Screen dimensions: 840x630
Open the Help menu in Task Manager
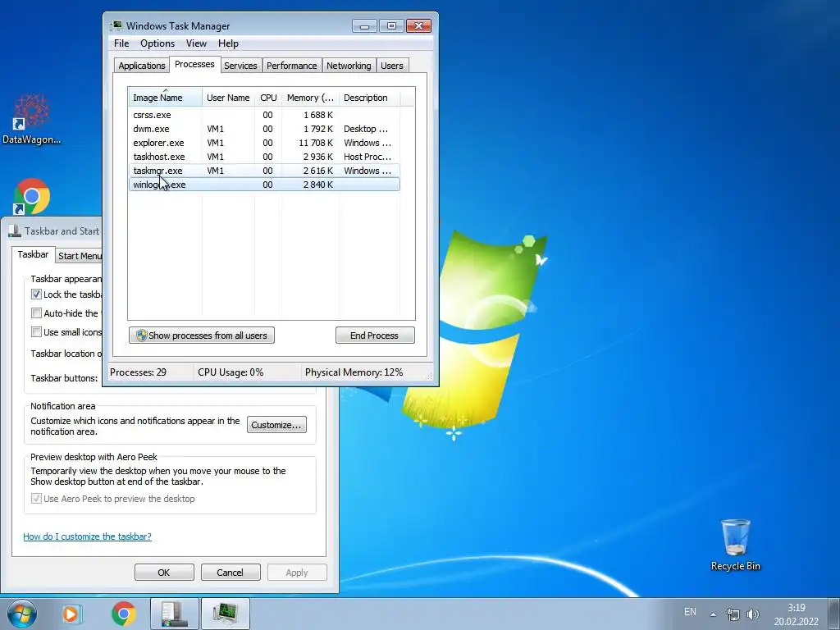[228, 43]
